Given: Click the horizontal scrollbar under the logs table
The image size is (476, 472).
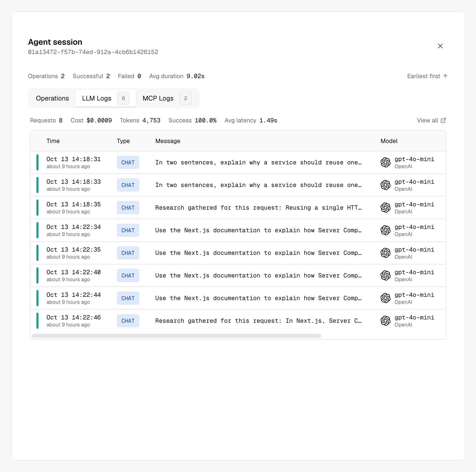Looking at the screenshot, I should [x=176, y=336].
